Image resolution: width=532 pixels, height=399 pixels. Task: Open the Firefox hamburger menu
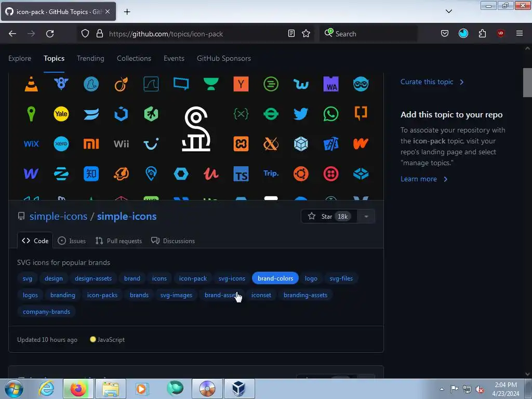click(x=520, y=33)
